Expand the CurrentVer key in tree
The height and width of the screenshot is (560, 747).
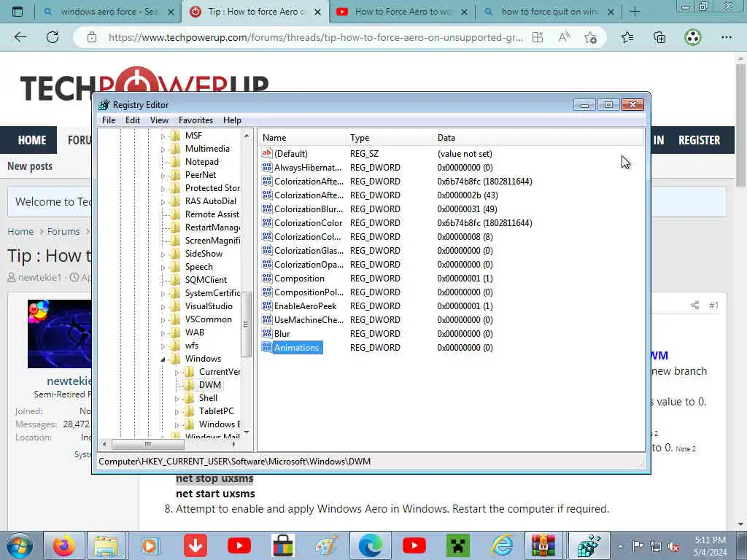177,373
